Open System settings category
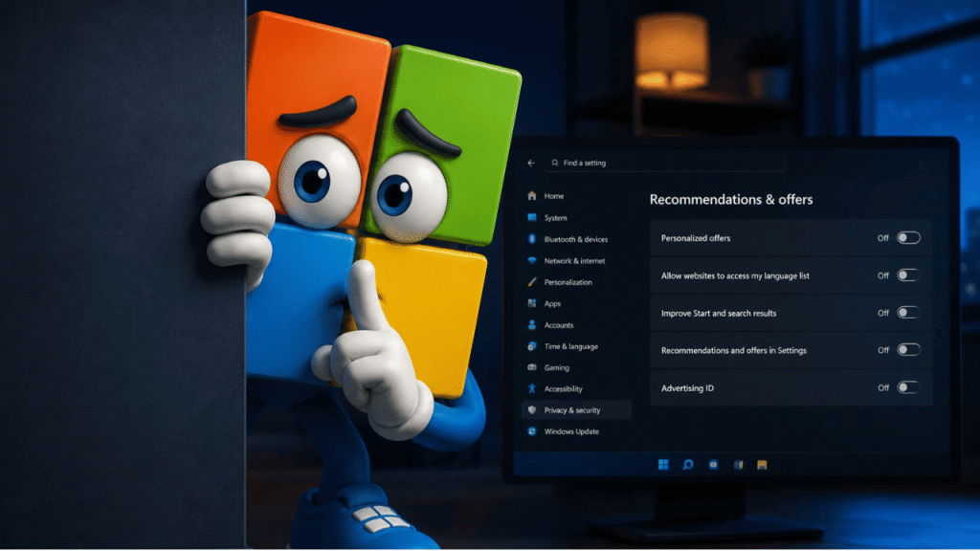Screen dimensions: 980x551 (556, 218)
